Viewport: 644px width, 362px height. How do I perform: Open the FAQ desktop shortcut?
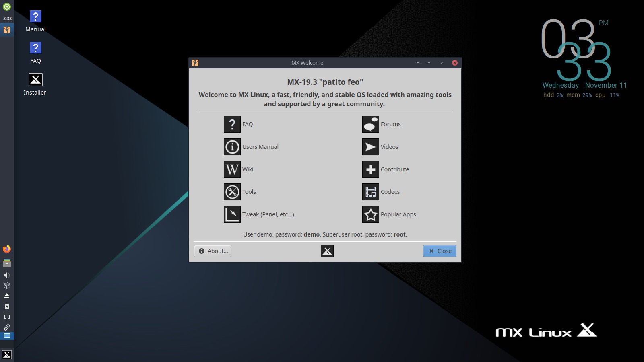pos(35,53)
